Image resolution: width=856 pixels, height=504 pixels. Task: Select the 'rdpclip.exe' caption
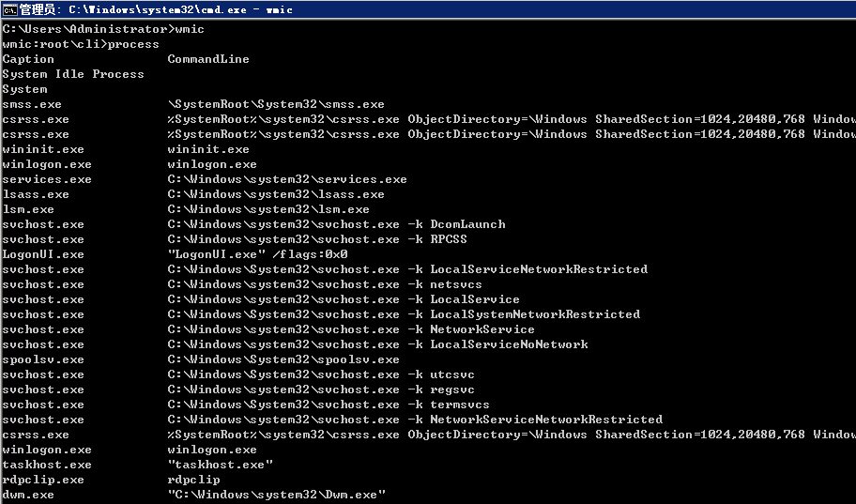point(43,480)
